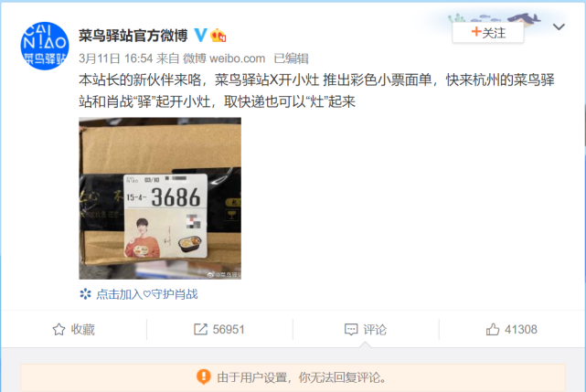Enlarge the package label photo thumbnail
586x392 pixels.
(x=160, y=198)
